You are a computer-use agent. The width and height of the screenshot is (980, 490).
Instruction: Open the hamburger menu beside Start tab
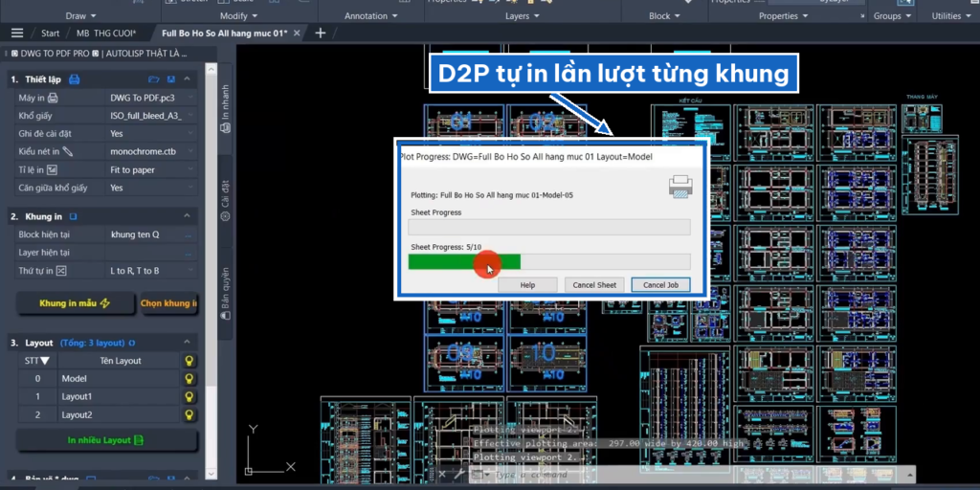pyautogui.click(x=17, y=33)
